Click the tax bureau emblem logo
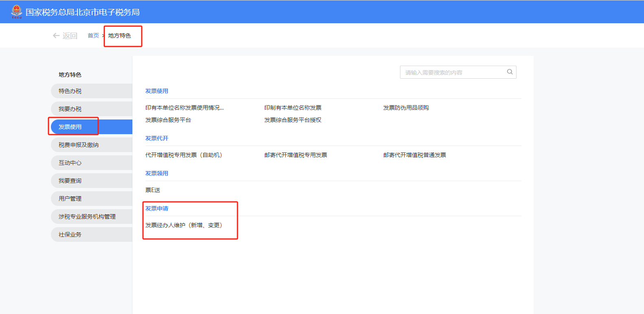Image resolution: width=644 pixels, height=314 pixels. pos(17,12)
